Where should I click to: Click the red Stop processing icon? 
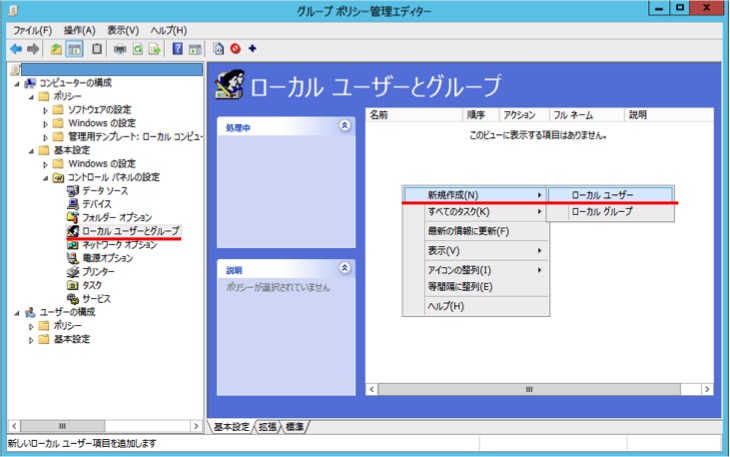(236, 48)
